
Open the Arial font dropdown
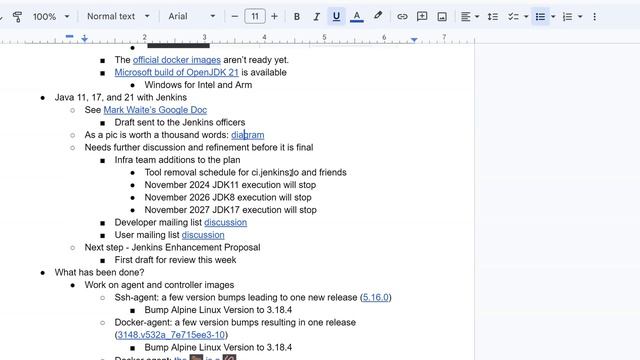click(191, 16)
